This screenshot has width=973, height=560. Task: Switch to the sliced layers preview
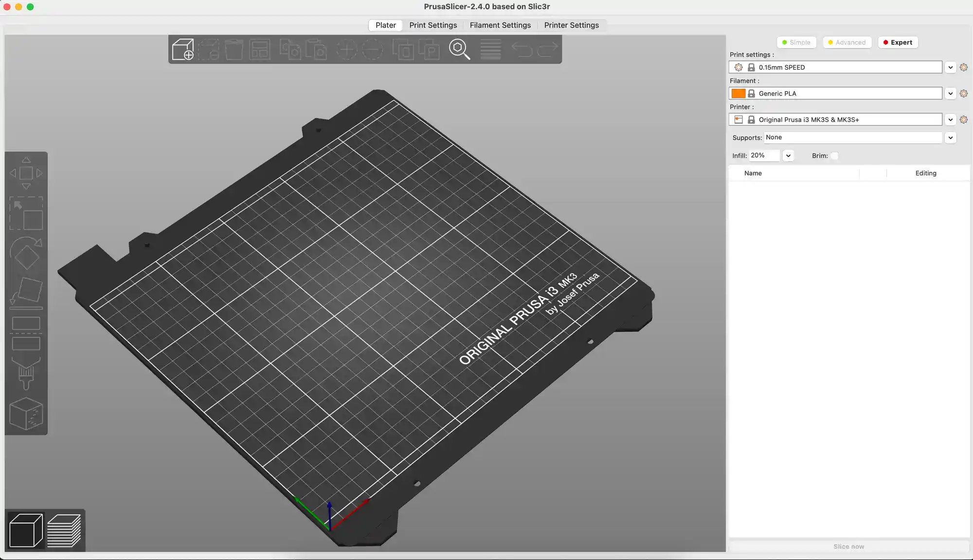tap(64, 530)
